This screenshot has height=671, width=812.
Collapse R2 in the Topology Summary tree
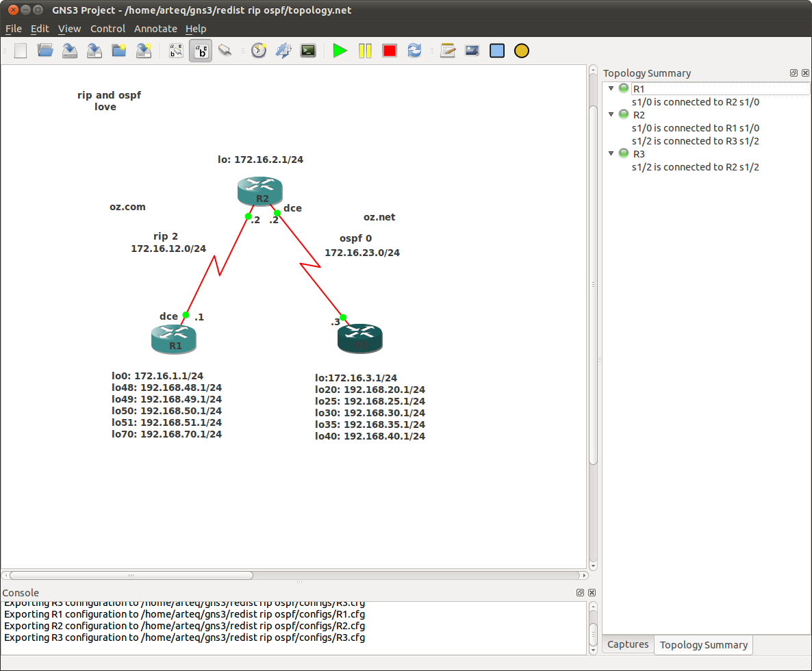coord(611,114)
